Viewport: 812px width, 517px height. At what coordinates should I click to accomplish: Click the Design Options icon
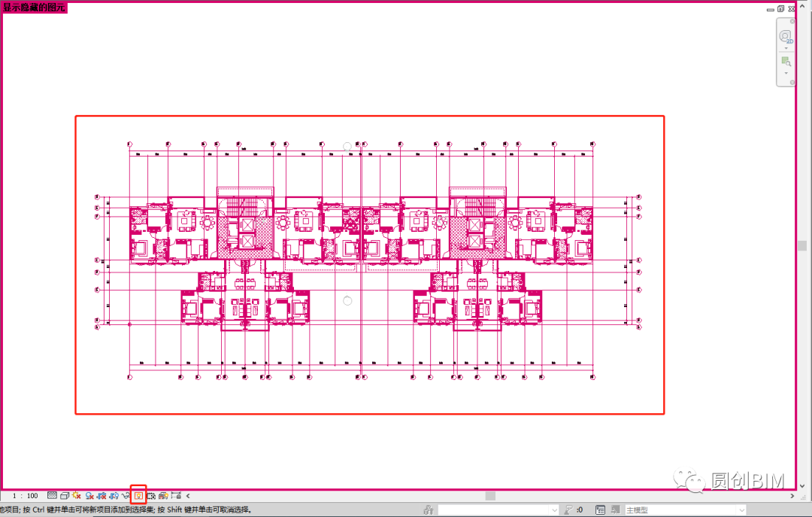tap(600, 510)
